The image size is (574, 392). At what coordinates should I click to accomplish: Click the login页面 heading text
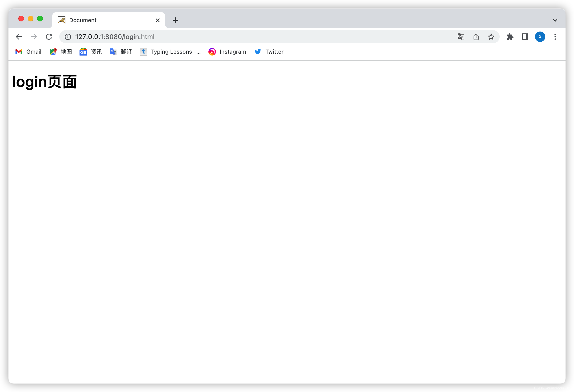point(44,82)
